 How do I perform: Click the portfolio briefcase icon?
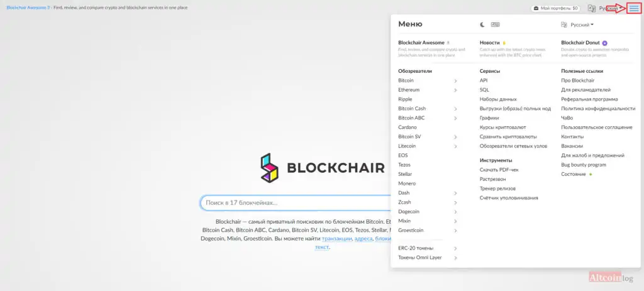536,8
